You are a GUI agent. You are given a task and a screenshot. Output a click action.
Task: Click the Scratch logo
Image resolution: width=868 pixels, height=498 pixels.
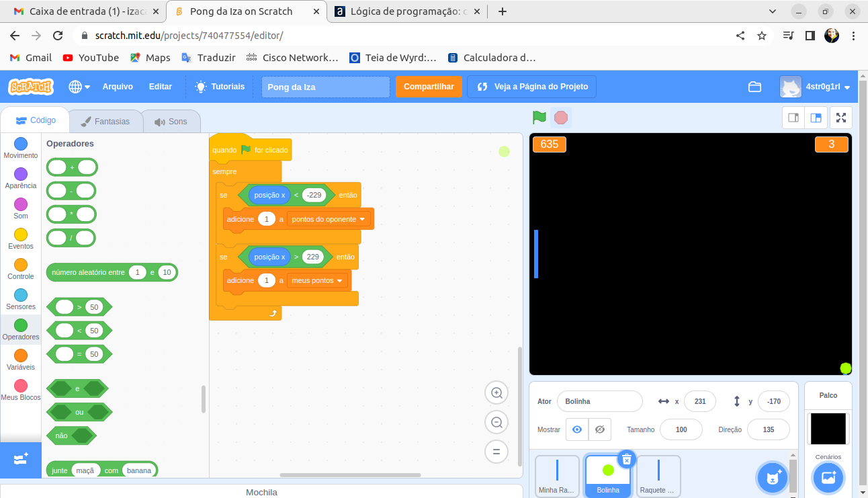pyautogui.click(x=31, y=87)
